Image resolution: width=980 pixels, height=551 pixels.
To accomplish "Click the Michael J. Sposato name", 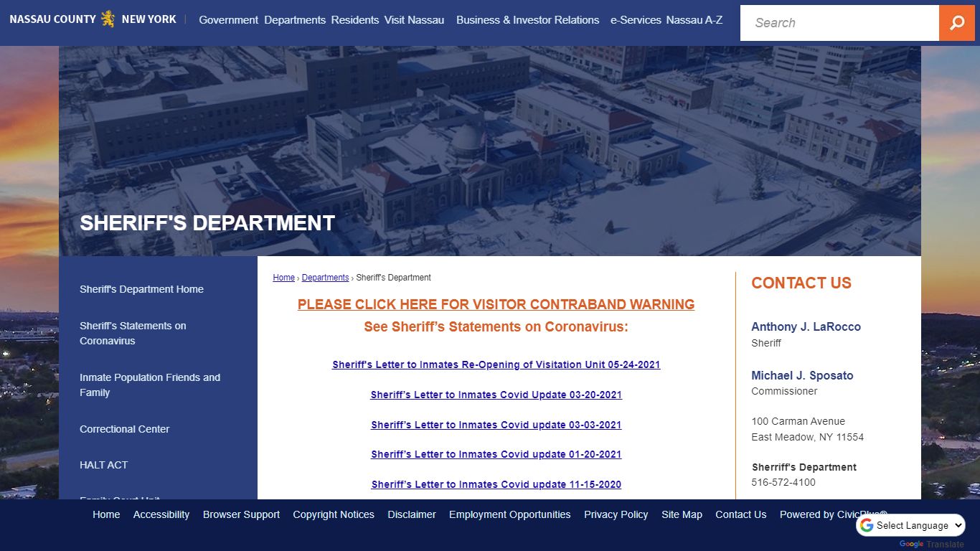I will [802, 375].
